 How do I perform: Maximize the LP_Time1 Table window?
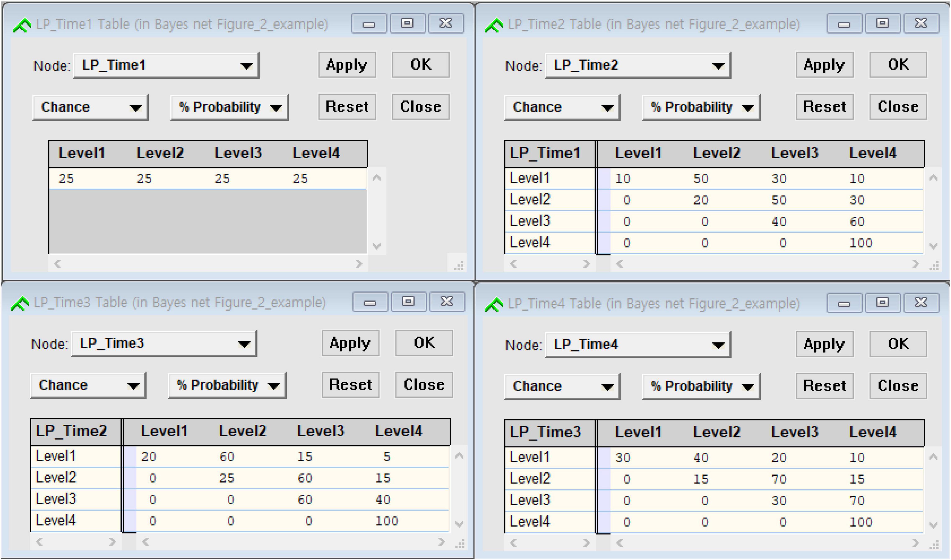pos(407,23)
